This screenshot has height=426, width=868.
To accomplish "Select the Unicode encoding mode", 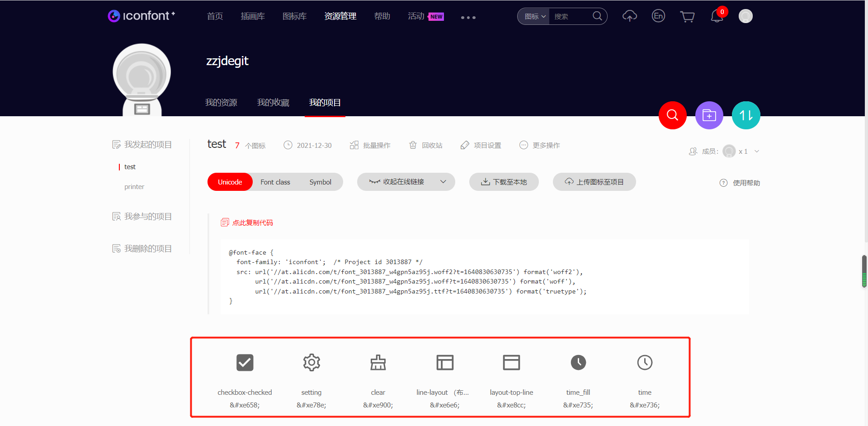I will pos(230,182).
